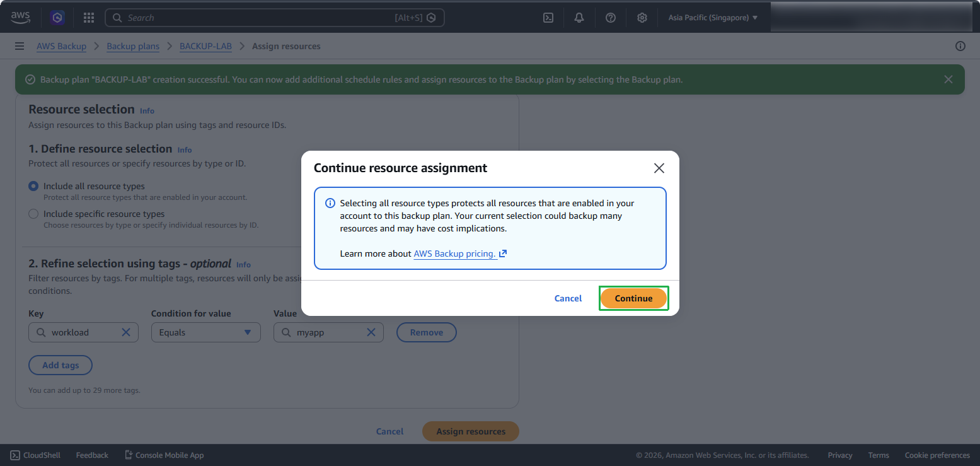Open the help question mark icon
980x466 pixels.
pyautogui.click(x=611, y=18)
